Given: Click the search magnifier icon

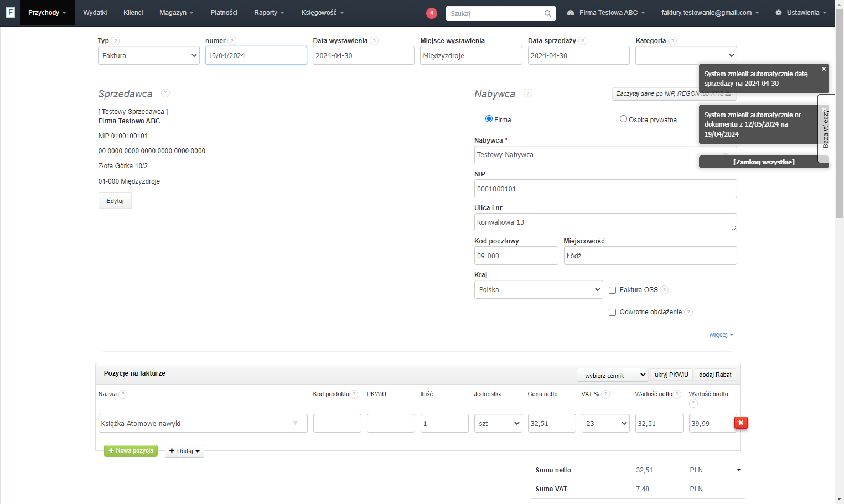Looking at the screenshot, I should tap(547, 13).
